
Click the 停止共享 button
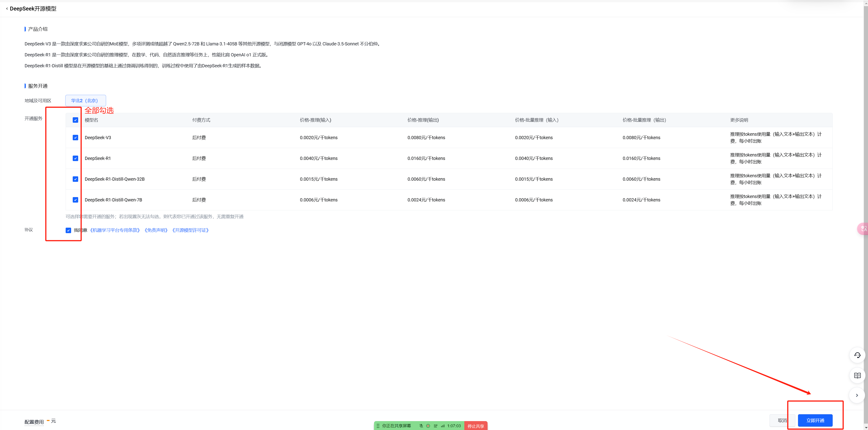point(475,426)
